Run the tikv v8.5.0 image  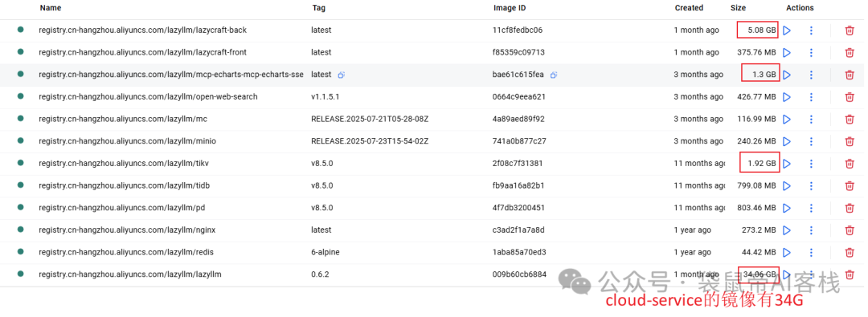[x=787, y=163]
